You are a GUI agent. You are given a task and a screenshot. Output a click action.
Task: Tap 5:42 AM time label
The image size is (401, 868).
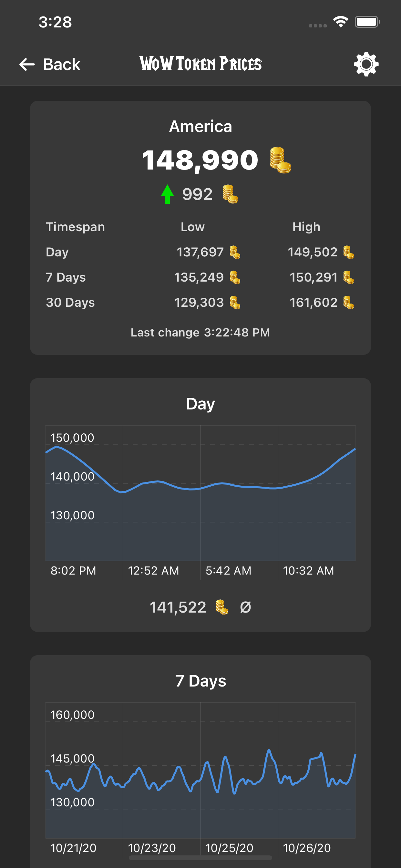coord(229,571)
